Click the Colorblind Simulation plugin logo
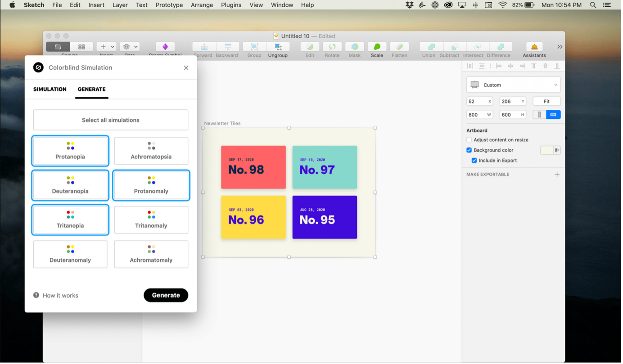The width and height of the screenshot is (623, 364). [x=39, y=67]
